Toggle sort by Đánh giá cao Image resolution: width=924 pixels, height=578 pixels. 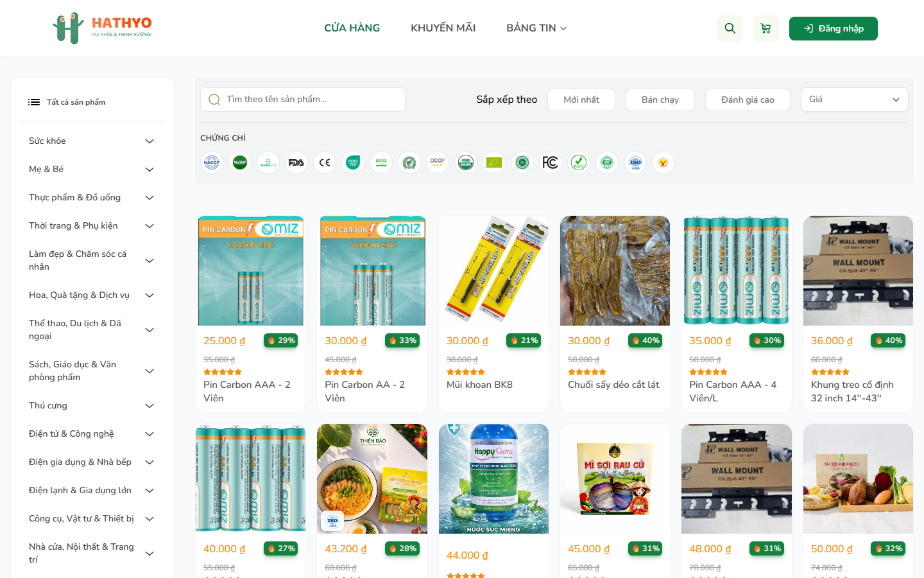pos(748,100)
